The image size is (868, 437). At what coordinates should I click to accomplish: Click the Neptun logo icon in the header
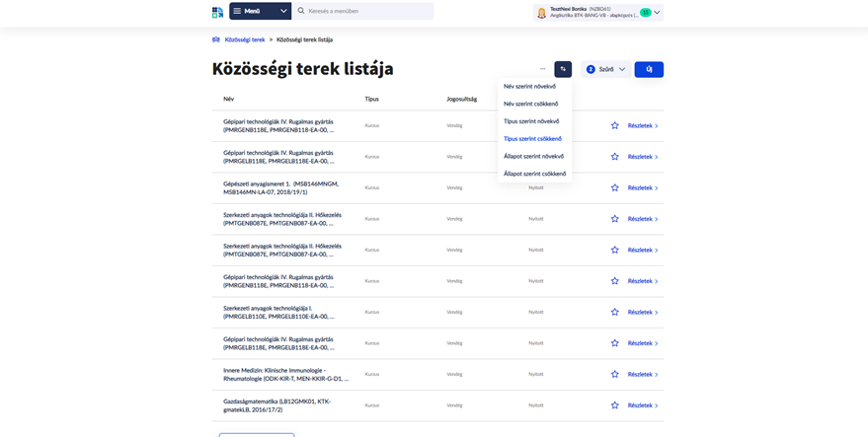tap(217, 12)
